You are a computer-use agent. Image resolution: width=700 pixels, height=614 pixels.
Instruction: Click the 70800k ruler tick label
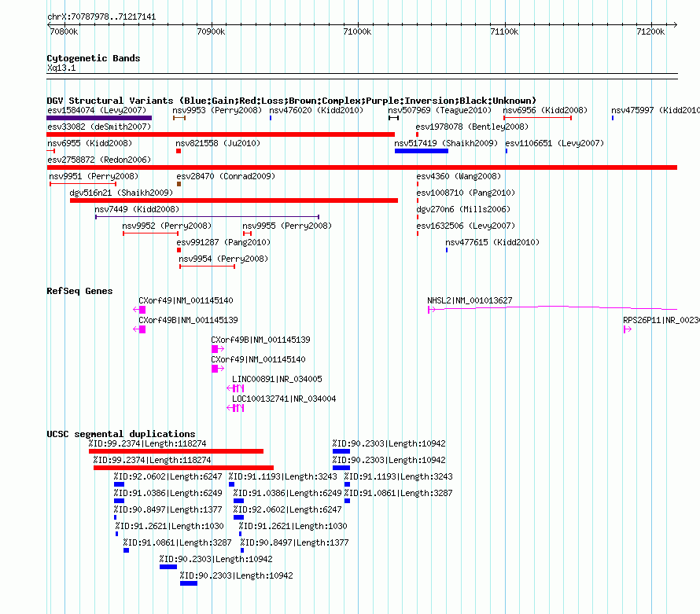[64, 31]
